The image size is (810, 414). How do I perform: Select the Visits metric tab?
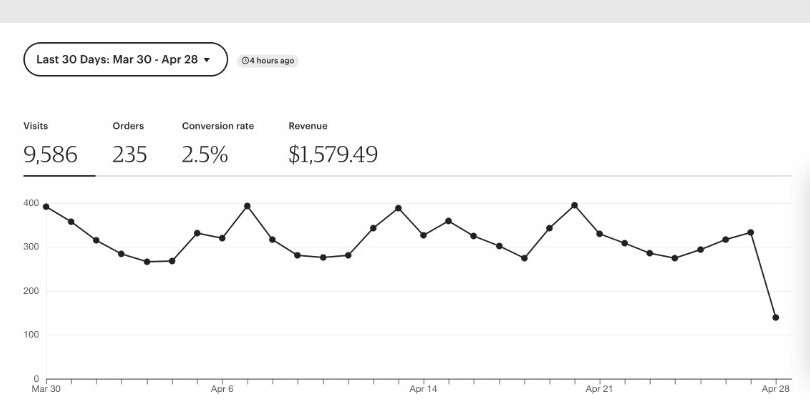pos(50,146)
